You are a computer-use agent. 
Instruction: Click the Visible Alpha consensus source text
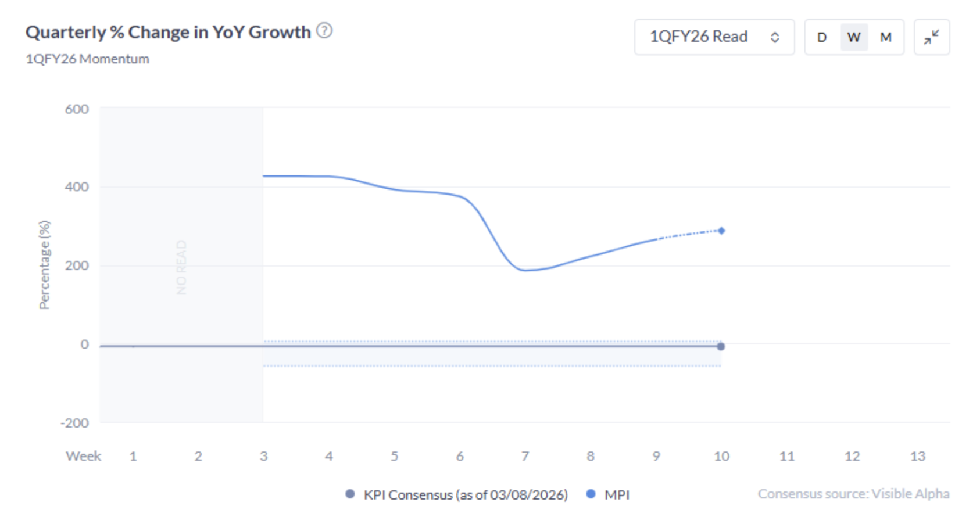pos(853,494)
